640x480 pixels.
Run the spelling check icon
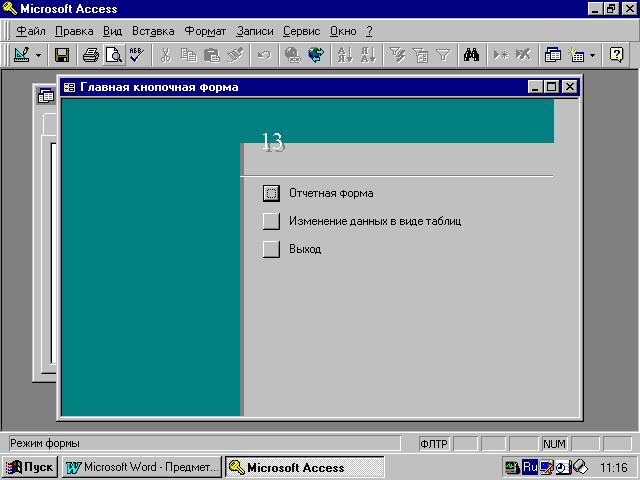[x=136, y=55]
